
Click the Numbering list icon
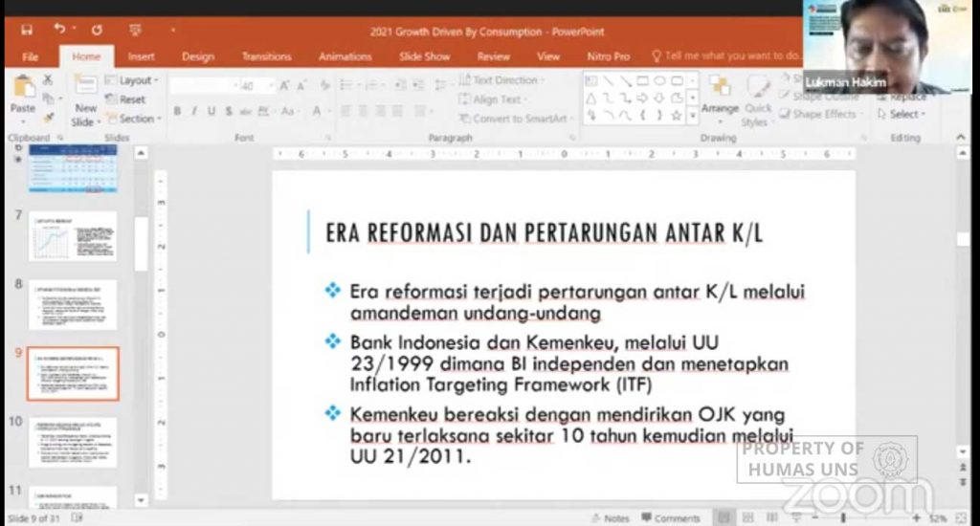(x=373, y=85)
